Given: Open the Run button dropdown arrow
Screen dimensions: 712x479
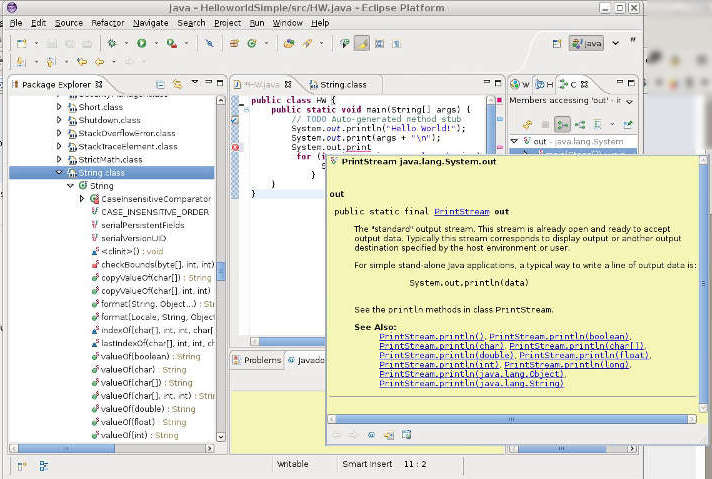Looking at the screenshot, I should pyautogui.click(x=156, y=44).
